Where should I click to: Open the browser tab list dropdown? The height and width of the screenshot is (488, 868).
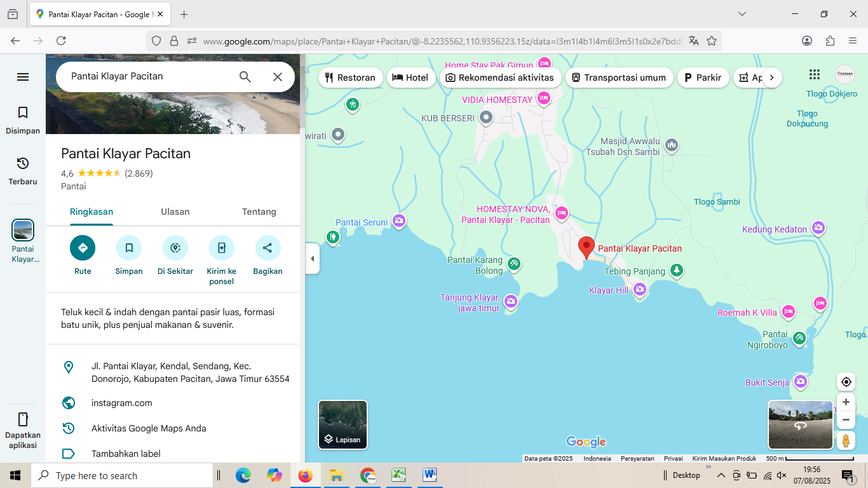(742, 13)
